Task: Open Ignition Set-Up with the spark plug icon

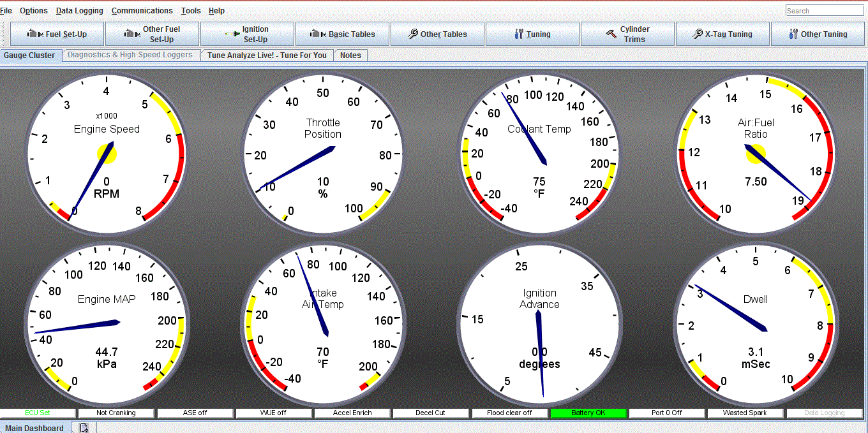Action: tap(247, 34)
